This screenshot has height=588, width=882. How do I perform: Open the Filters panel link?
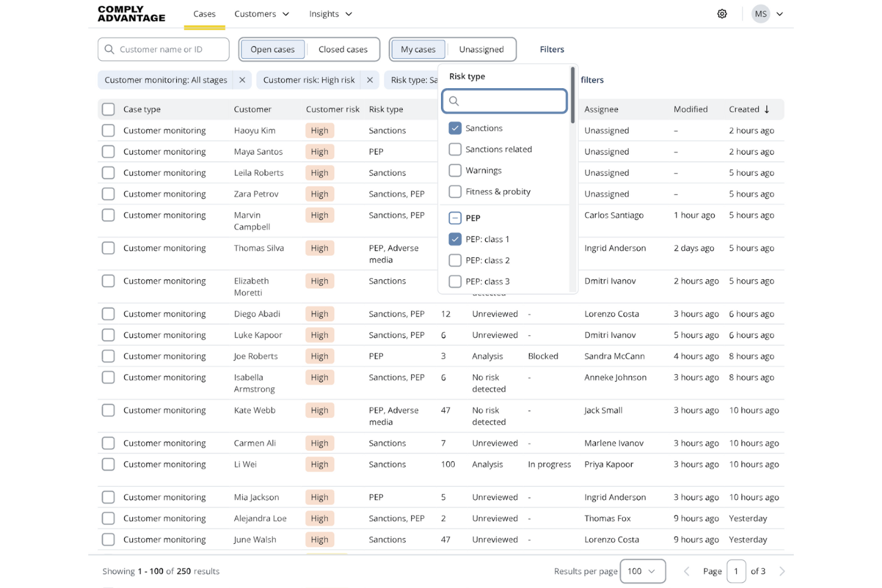coord(552,49)
